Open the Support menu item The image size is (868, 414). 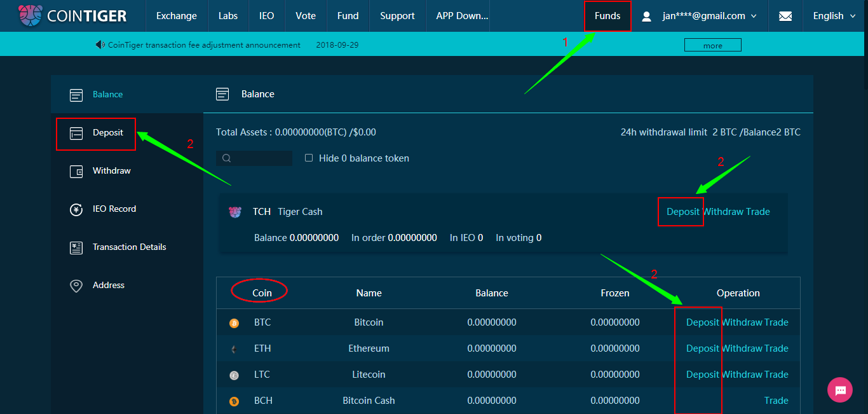click(398, 16)
